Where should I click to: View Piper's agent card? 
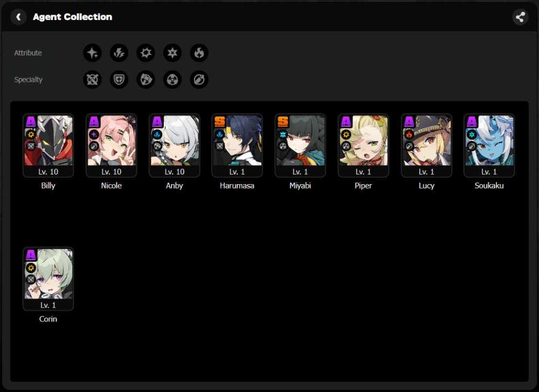click(363, 145)
